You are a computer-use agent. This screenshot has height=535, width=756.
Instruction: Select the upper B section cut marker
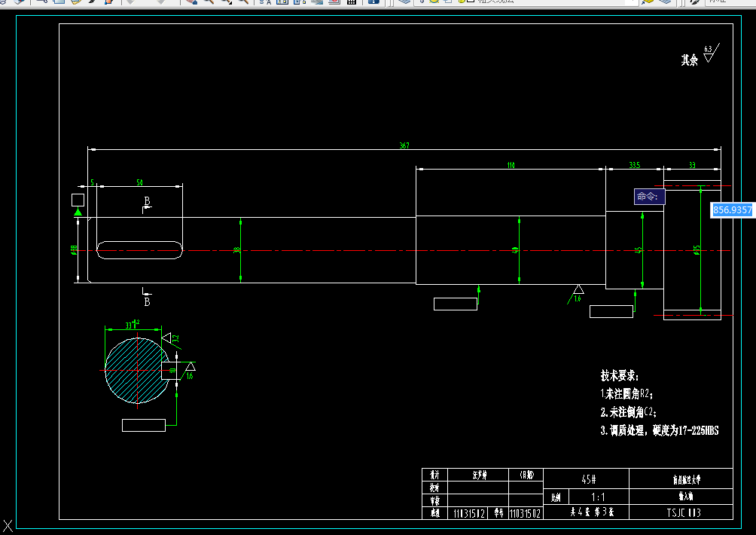coord(147,204)
